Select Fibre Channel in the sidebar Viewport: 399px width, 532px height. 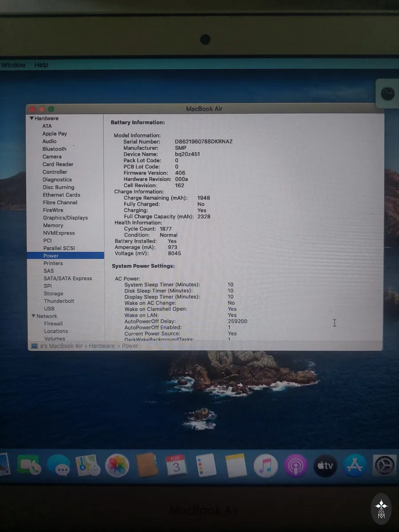click(60, 202)
